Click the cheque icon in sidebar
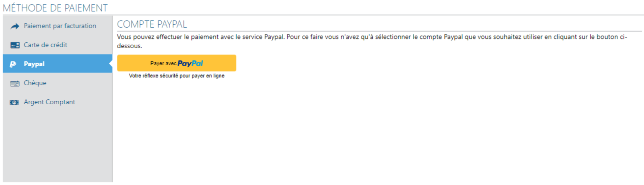 coord(15,83)
